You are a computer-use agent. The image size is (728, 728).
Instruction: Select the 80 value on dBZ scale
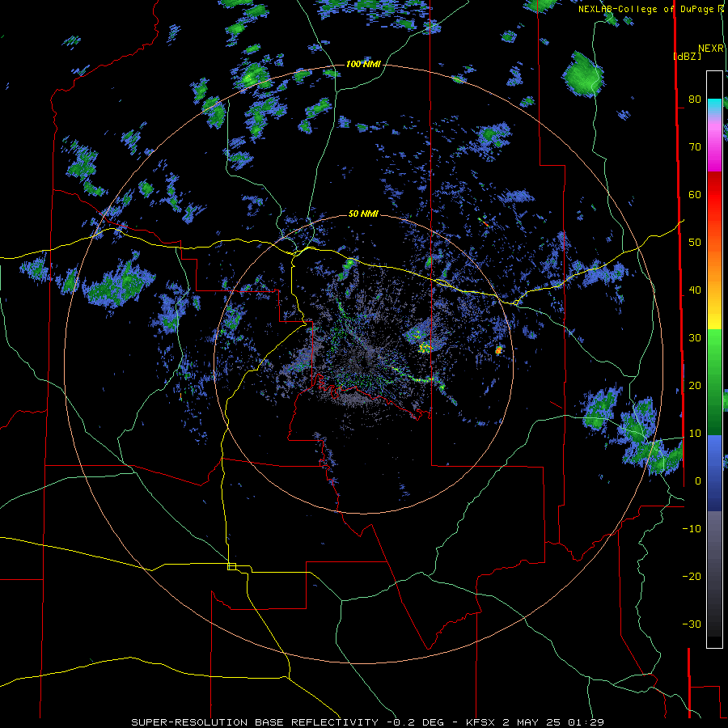pyautogui.click(x=695, y=99)
